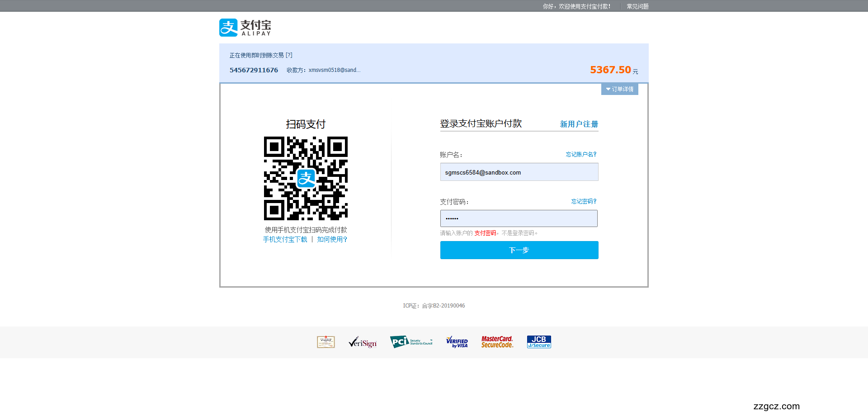The width and height of the screenshot is (868, 412).
Task: Click the Alipay logo at the top
Action: click(245, 27)
